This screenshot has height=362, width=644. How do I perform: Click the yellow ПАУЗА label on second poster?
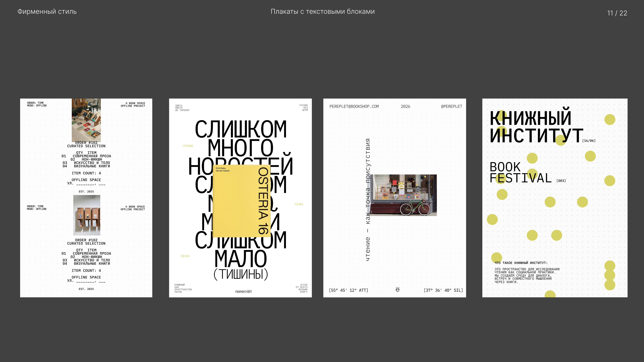[x=185, y=256]
